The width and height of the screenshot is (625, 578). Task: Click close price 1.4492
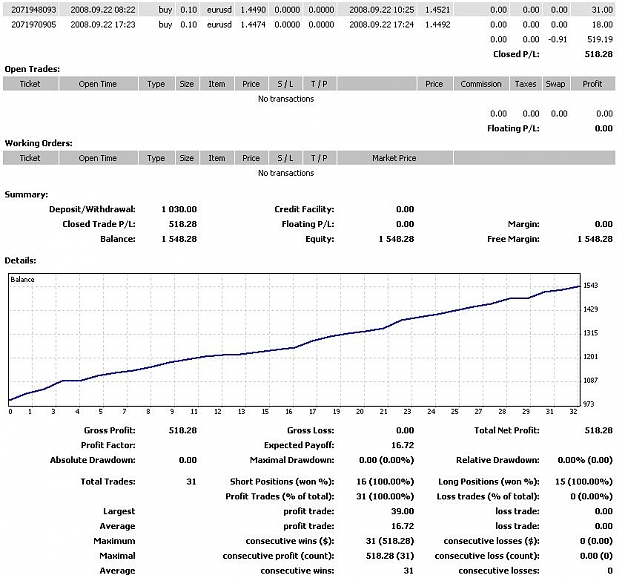(437, 25)
